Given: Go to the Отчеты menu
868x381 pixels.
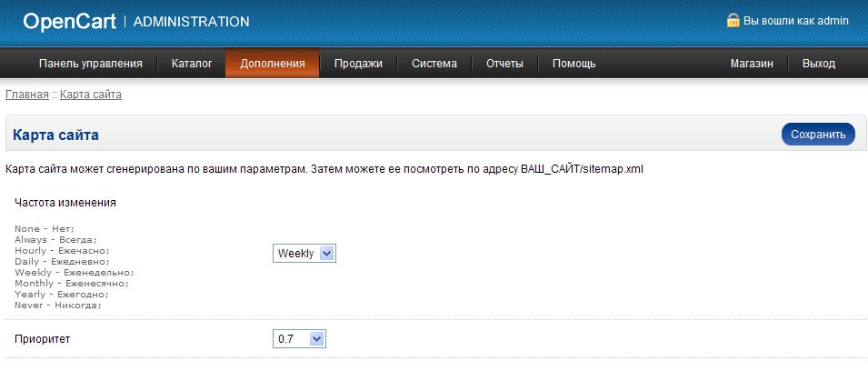Looking at the screenshot, I should [x=504, y=64].
